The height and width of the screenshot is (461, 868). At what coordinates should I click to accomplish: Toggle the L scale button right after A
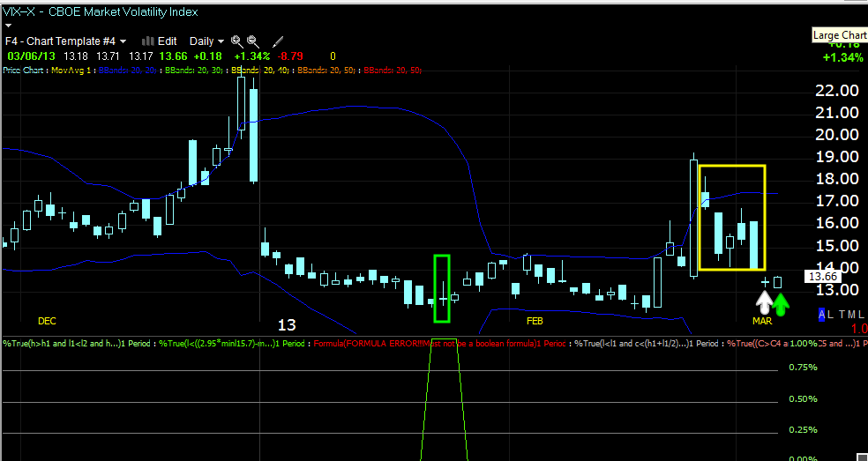click(830, 315)
